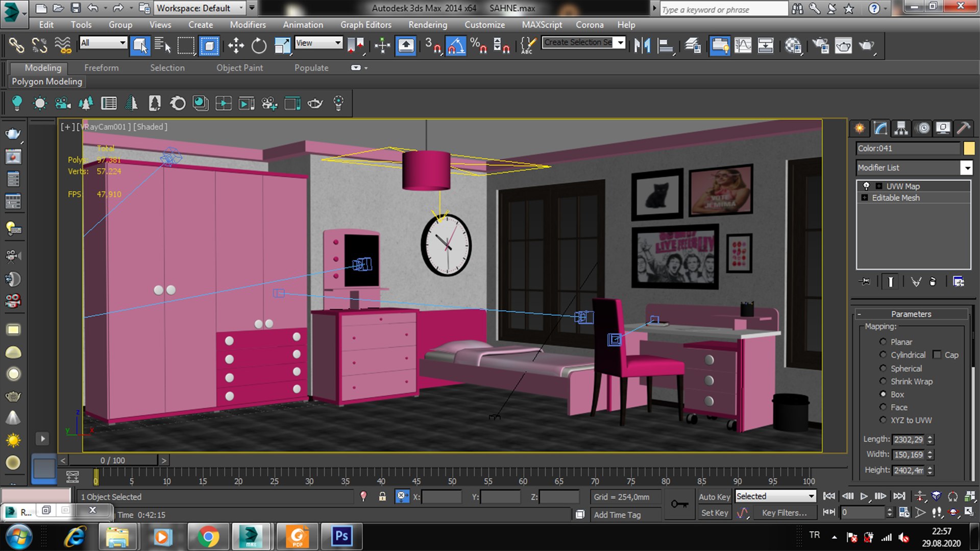Image resolution: width=980 pixels, height=551 pixels.
Task: Click the Set Key button
Action: (x=714, y=513)
